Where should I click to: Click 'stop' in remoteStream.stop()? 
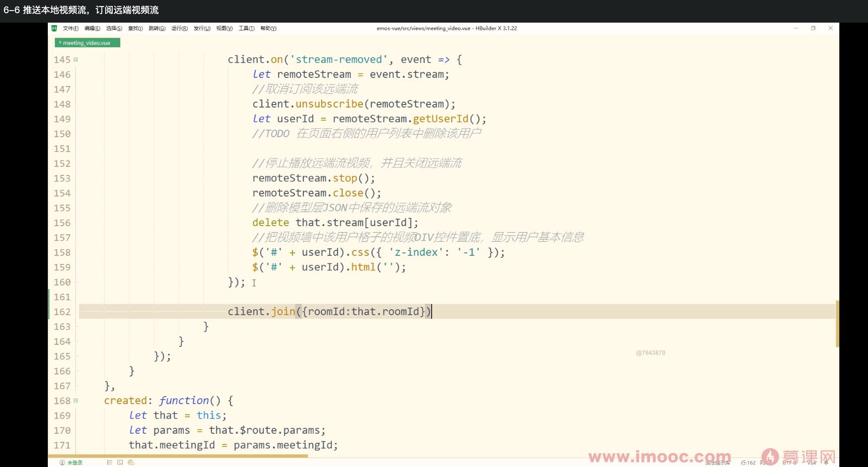[x=345, y=178]
